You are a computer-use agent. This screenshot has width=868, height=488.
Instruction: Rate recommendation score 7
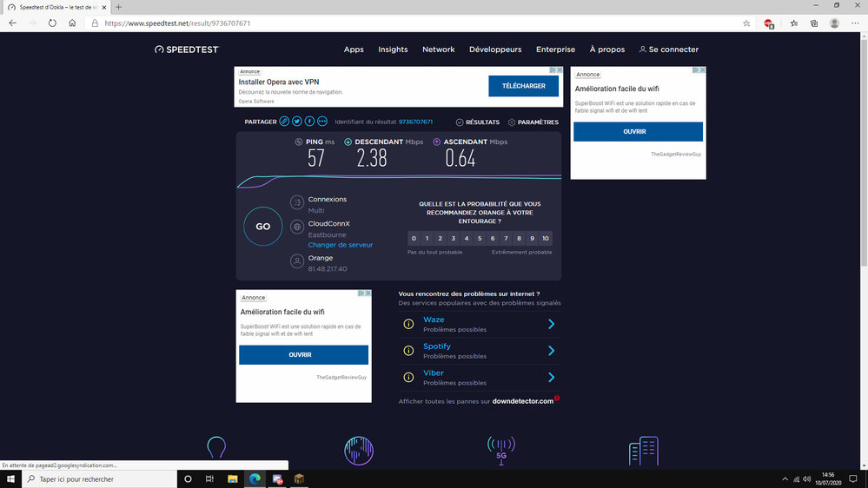(506, 239)
